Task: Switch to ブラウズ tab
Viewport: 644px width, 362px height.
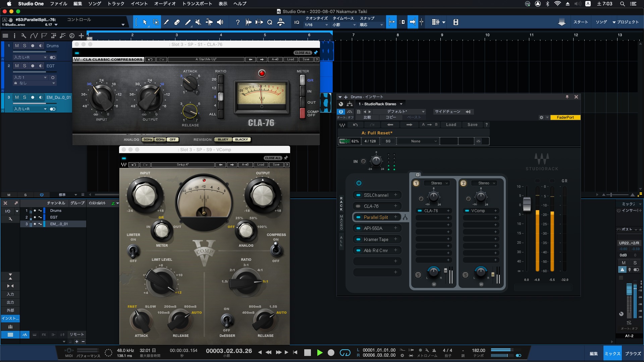Action: click(633, 354)
